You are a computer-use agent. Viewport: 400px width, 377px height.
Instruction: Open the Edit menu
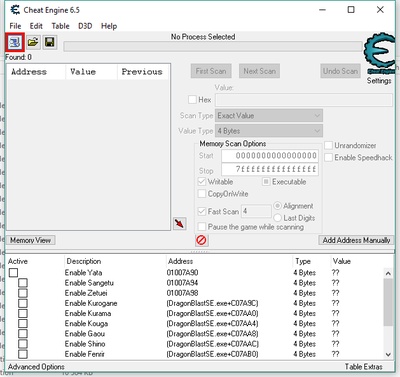click(36, 26)
